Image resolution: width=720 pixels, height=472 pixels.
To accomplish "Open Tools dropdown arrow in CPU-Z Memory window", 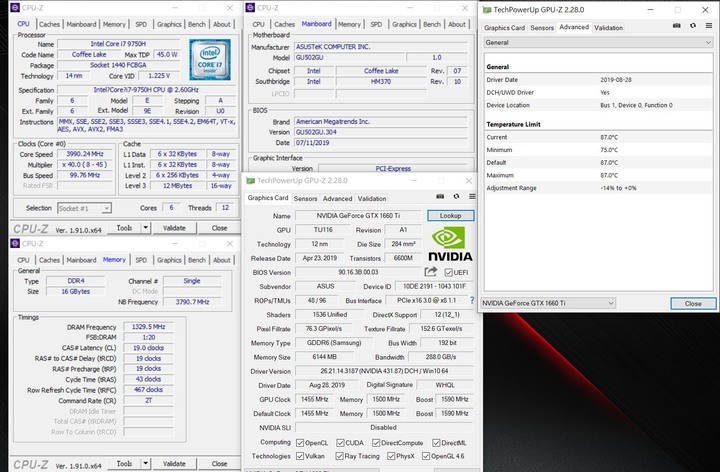I will [x=146, y=463].
